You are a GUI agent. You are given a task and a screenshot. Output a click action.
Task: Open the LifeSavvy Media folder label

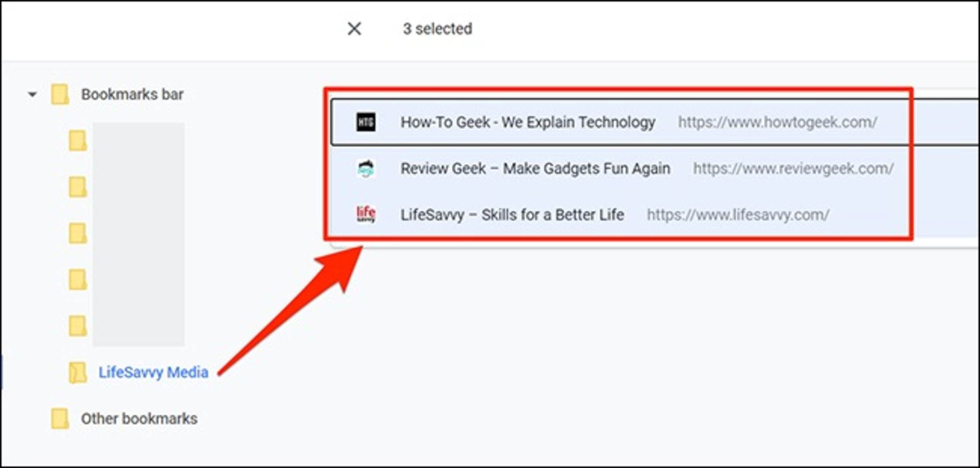click(x=153, y=372)
